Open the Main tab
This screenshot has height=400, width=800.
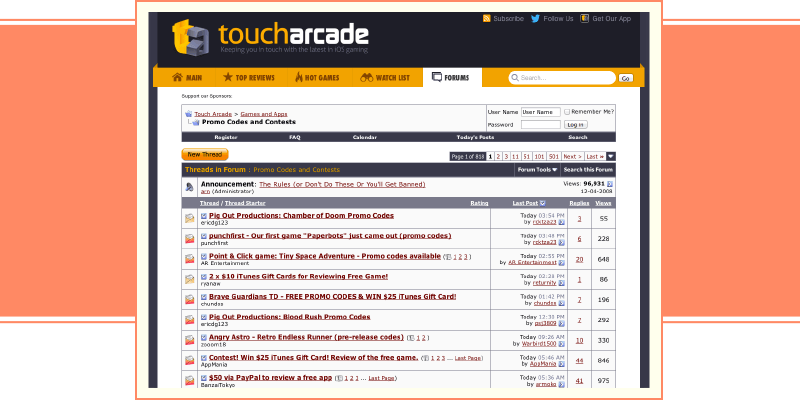coord(187,78)
